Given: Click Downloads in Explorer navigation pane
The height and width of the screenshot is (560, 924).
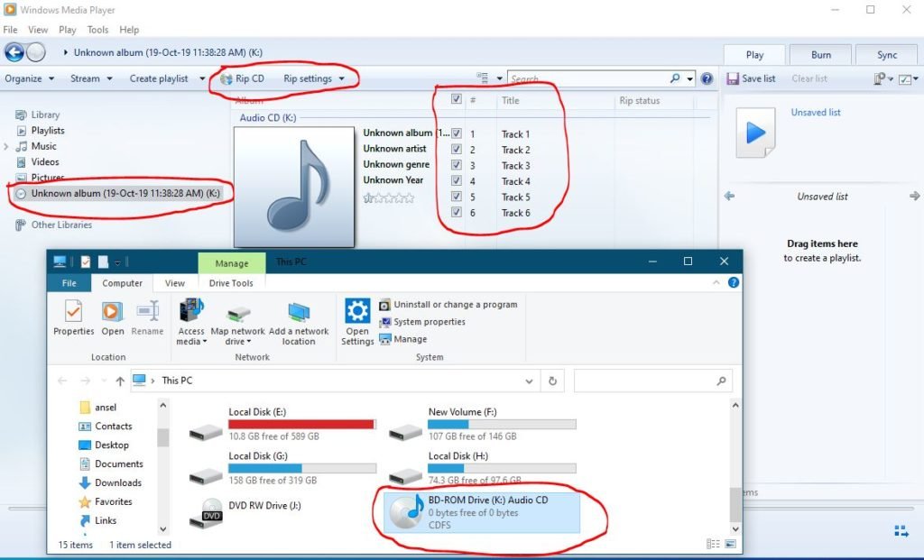Looking at the screenshot, I should [x=110, y=482].
